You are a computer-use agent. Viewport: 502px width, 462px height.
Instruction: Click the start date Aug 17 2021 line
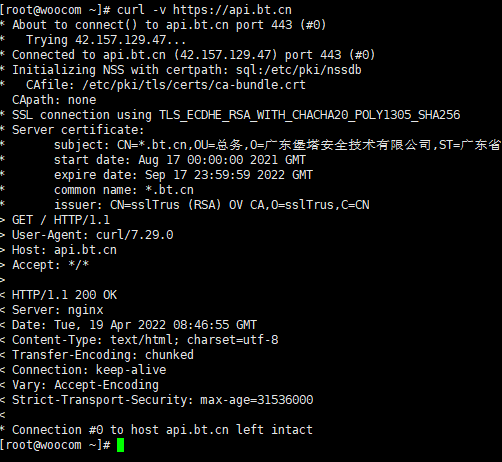tap(180, 160)
